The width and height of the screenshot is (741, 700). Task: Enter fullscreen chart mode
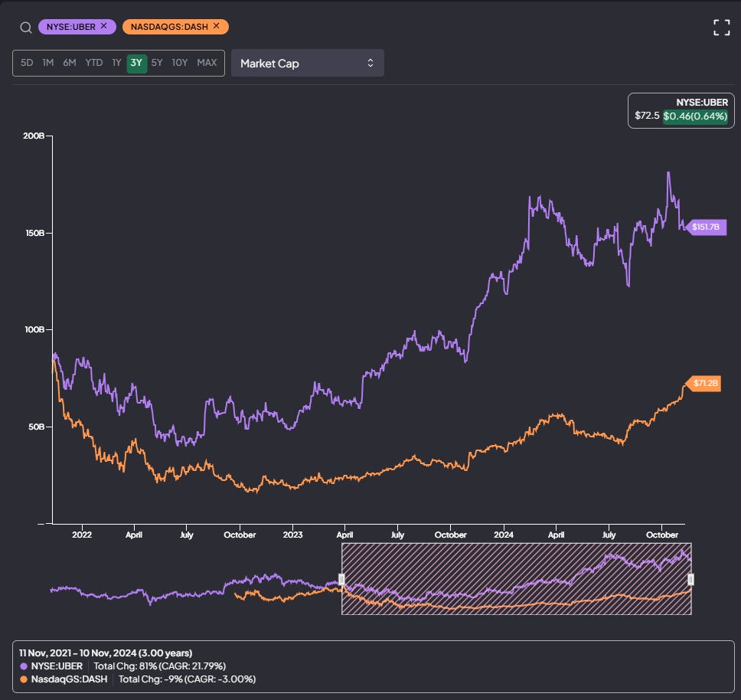tap(722, 28)
